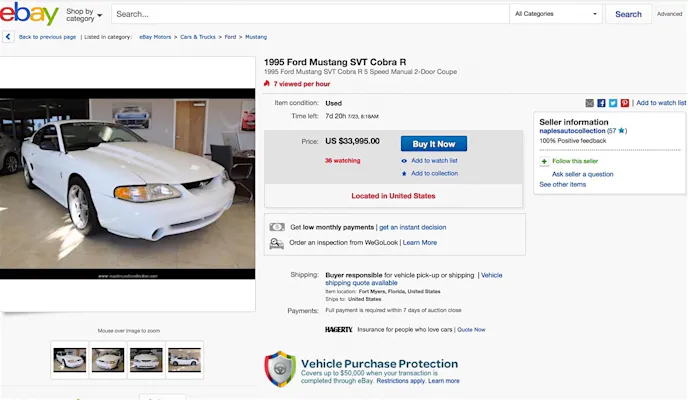688x400 pixels.
Task: Select the first car thumbnail
Action: pyautogui.click(x=70, y=360)
